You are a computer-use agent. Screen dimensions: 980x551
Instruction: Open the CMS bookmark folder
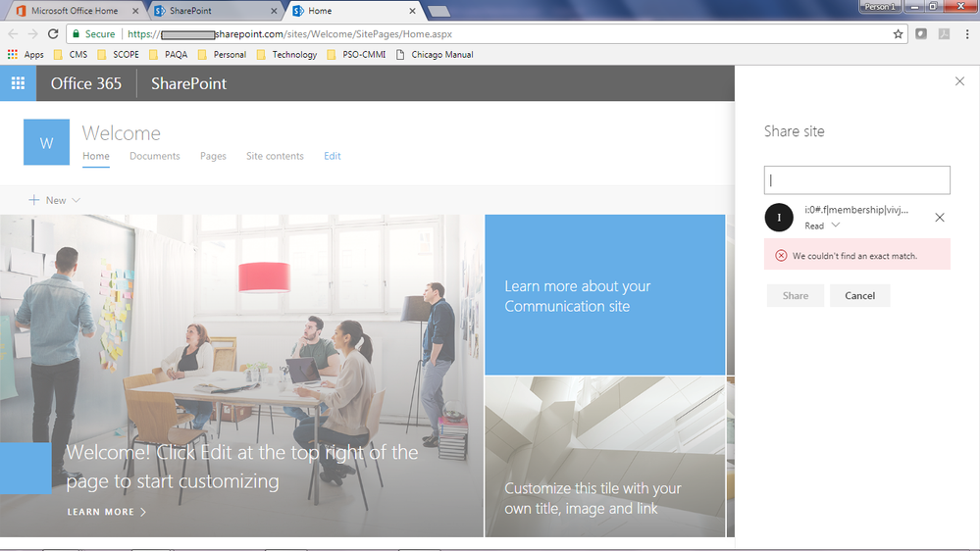pyautogui.click(x=71, y=54)
